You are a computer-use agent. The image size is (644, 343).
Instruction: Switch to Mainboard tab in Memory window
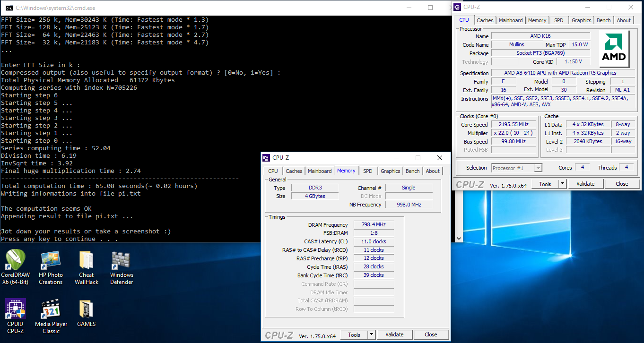(x=320, y=171)
